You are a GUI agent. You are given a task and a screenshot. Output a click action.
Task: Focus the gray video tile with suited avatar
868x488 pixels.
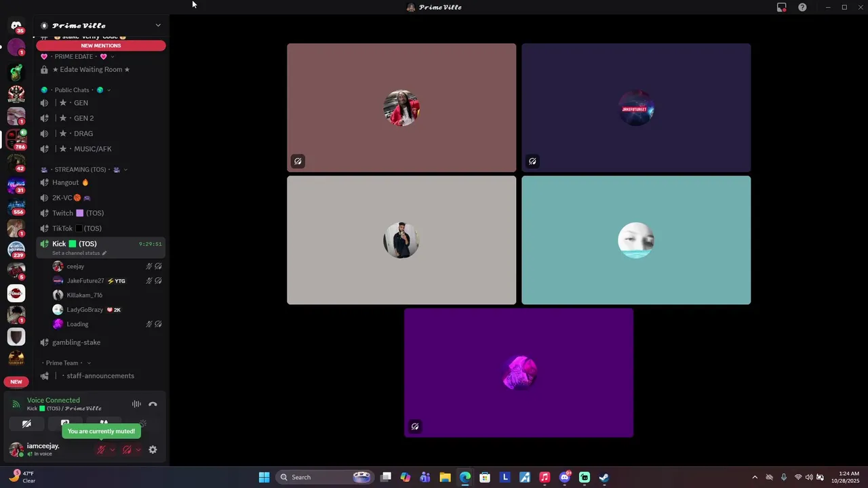coord(401,240)
